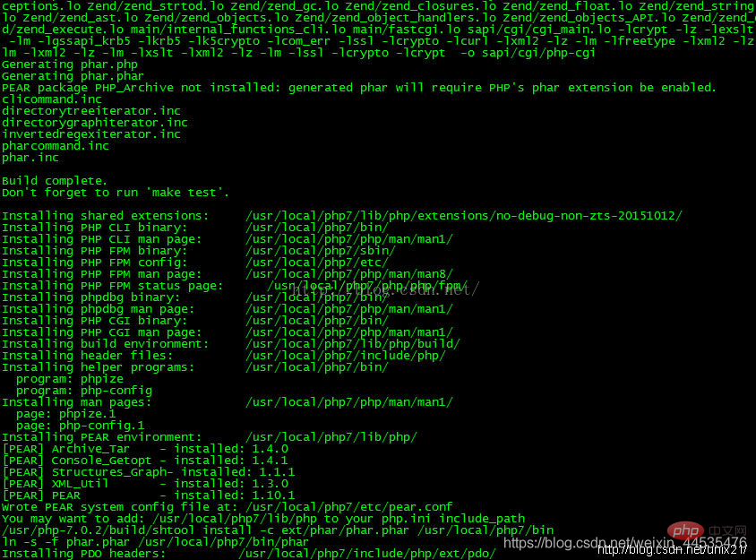This screenshot has height=560, width=756.
Task: Click the 'Installing PEAR environment' line
Action: pyautogui.click(x=210, y=437)
